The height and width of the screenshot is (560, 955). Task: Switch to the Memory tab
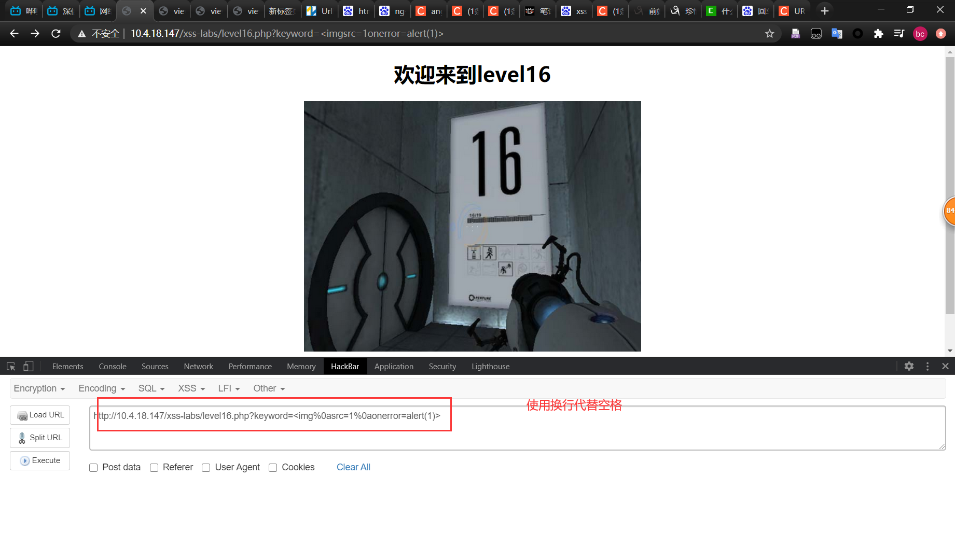point(301,367)
